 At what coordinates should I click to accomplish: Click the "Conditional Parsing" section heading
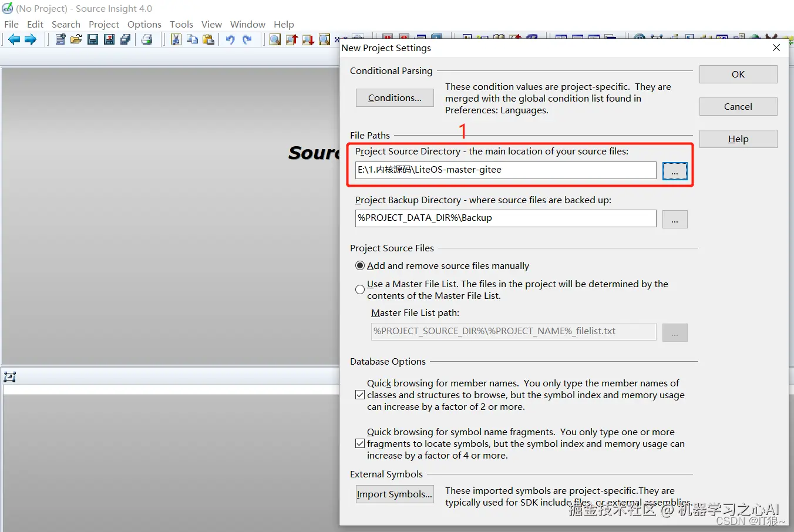tap(391, 70)
